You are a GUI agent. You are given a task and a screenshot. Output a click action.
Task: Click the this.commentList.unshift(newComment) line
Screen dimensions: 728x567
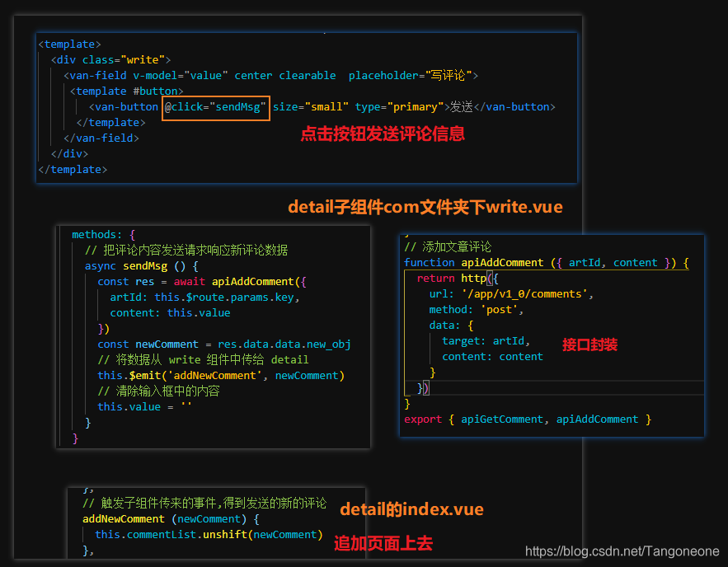[209, 535]
